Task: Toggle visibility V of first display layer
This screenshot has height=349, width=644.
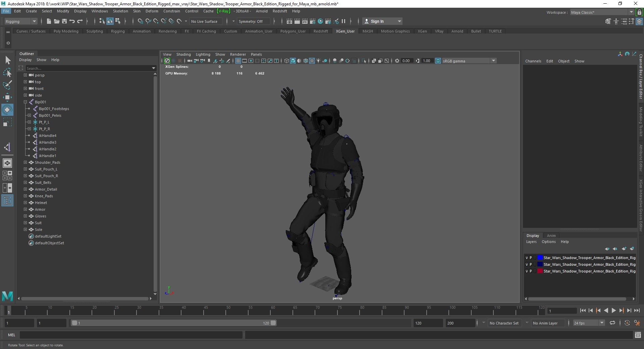Action: click(x=527, y=258)
